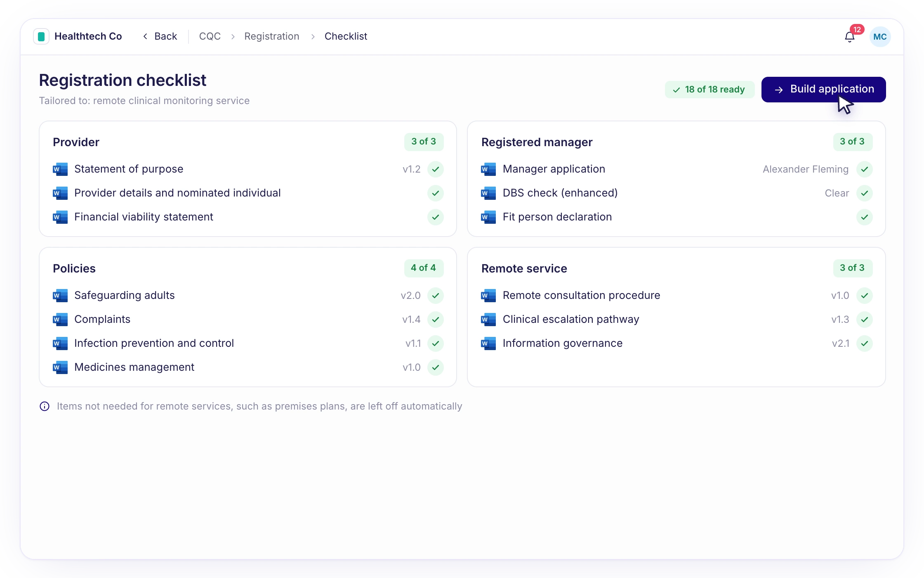The image size is (924, 578).
Task: Click Word icon beside Medicines management
Action: click(60, 367)
